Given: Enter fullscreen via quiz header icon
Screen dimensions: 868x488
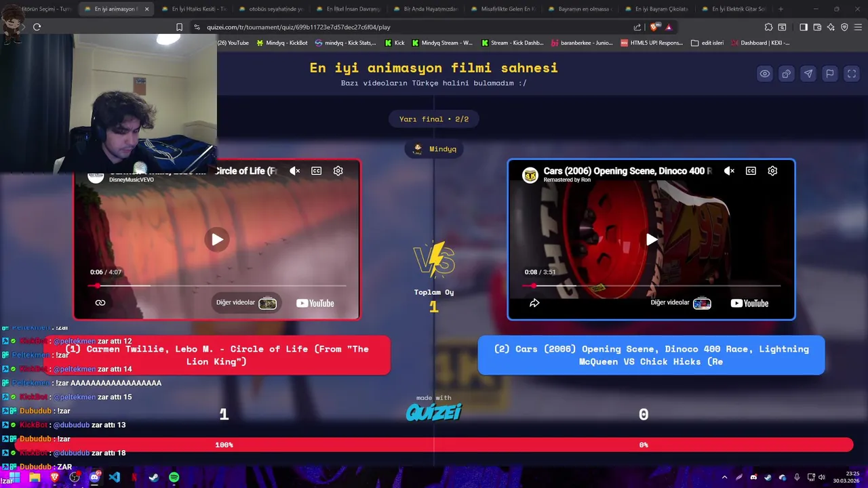Looking at the screenshot, I should (x=852, y=74).
